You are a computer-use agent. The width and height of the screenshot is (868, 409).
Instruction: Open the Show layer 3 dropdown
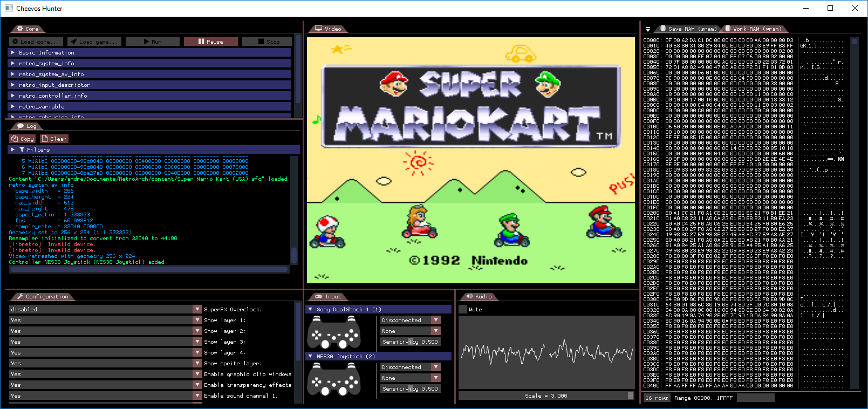coord(105,342)
